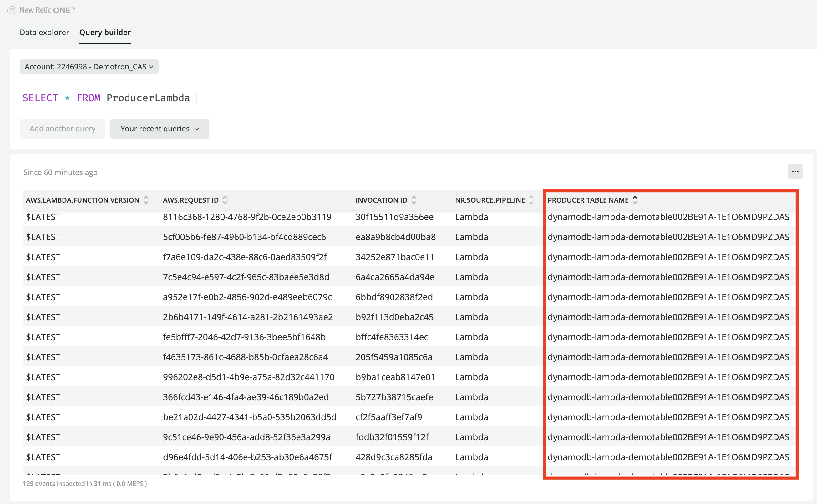Image resolution: width=817 pixels, height=504 pixels.
Task: Select request ID 2b6b4171-149f-4614-a281-2b2161493ae2
Action: coord(248,317)
